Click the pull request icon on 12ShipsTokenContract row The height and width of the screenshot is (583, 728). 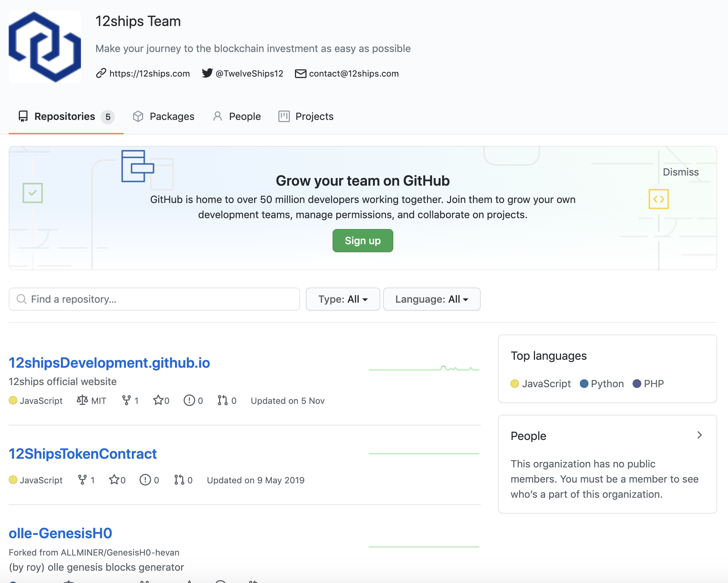tap(179, 480)
